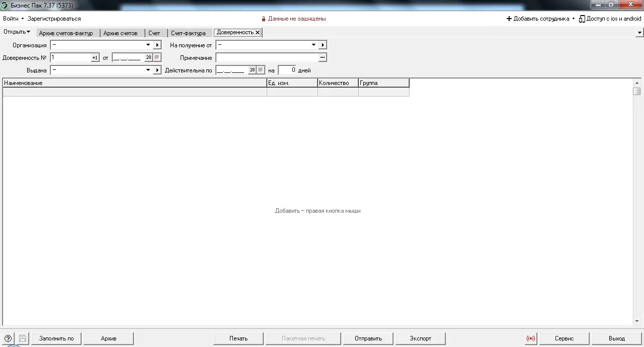
Task: Open the Сервис button
Action: click(x=565, y=338)
